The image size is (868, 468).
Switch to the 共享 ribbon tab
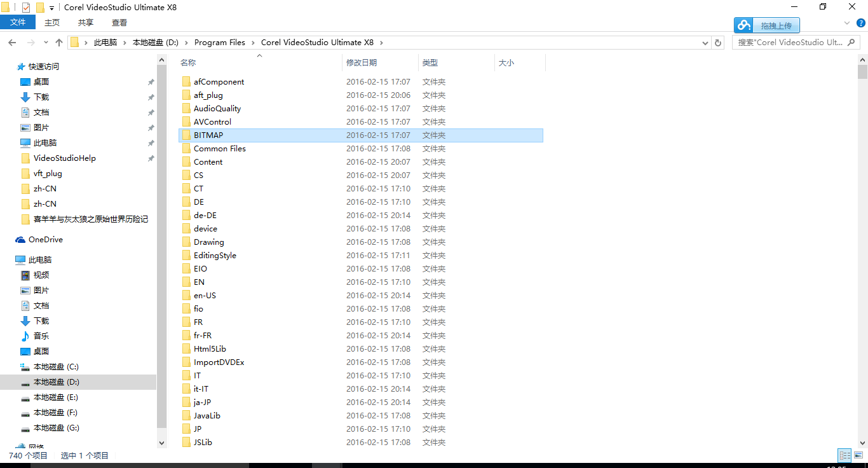tap(86, 22)
